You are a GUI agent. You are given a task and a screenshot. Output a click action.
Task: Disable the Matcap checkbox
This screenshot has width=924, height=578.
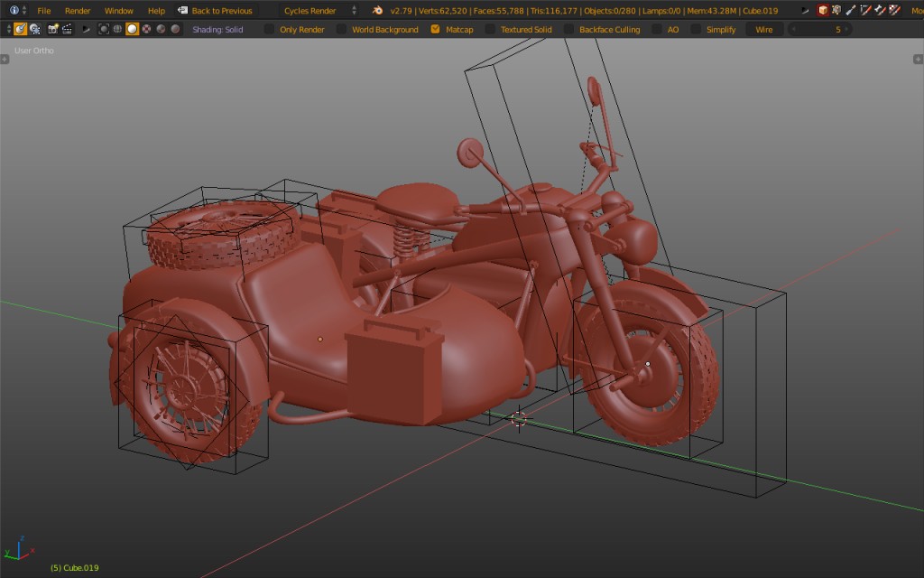coord(436,28)
